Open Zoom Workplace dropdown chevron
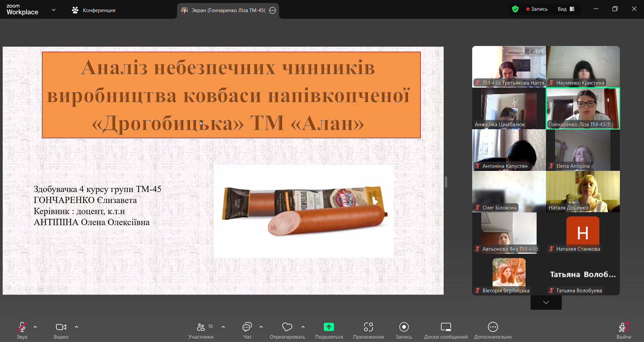The width and height of the screenshot is (644, 342). click(54, 10)
